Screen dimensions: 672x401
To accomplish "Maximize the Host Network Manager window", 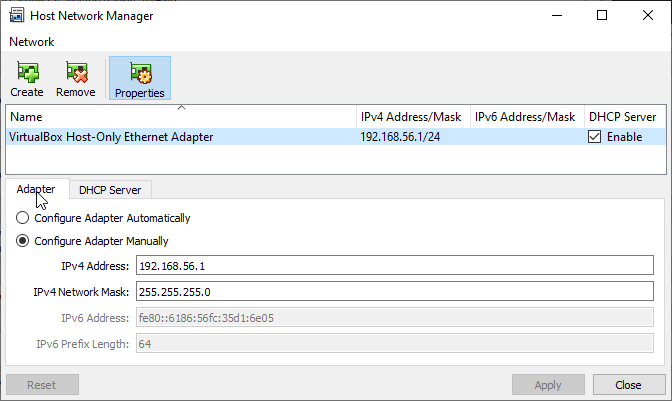I will coord(602,15).
